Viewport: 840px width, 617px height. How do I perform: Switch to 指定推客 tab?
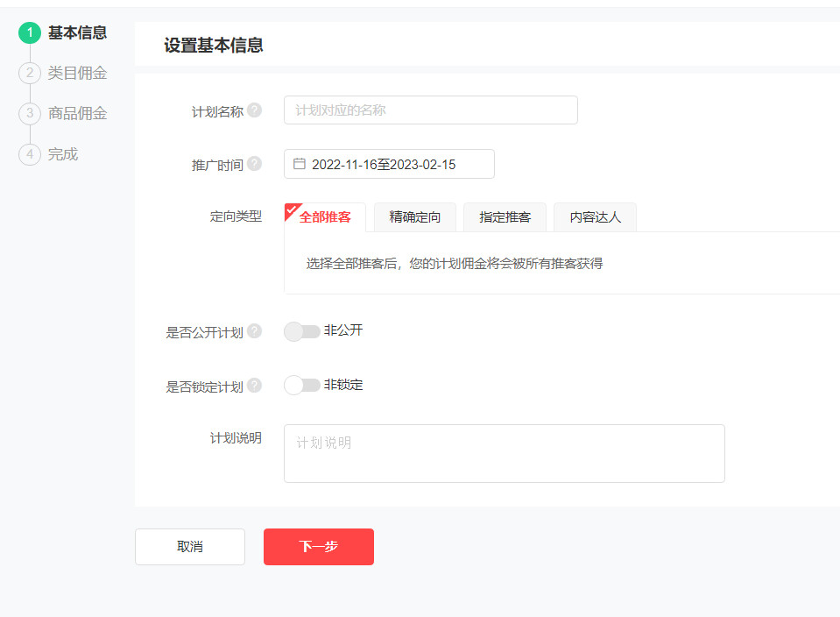tap(505, 217)
